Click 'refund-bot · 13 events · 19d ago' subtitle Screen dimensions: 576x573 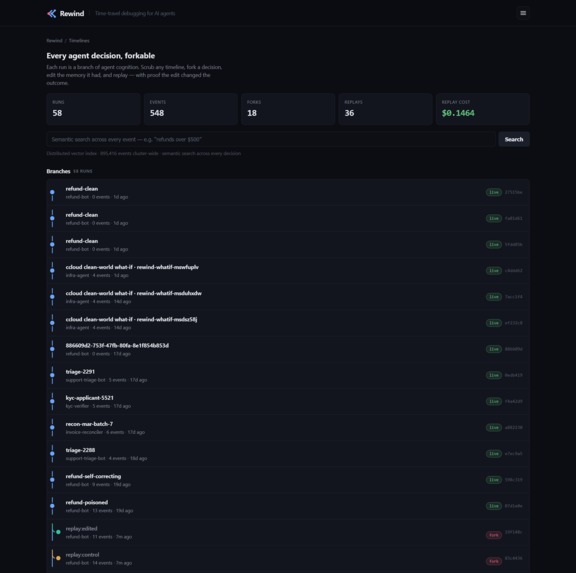[x=99, y=511]
